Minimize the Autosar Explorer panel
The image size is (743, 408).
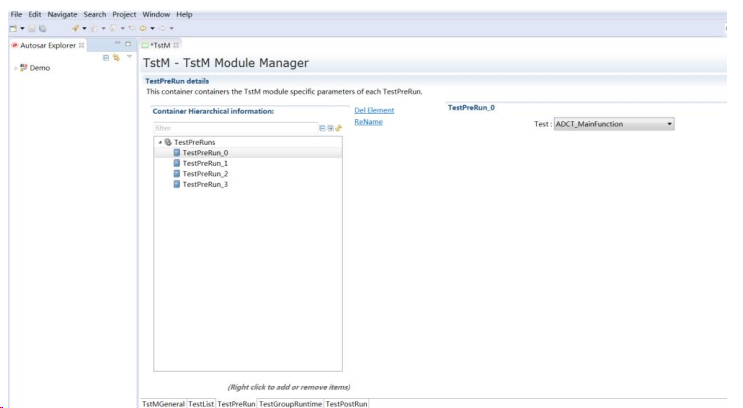coord(117,43)
